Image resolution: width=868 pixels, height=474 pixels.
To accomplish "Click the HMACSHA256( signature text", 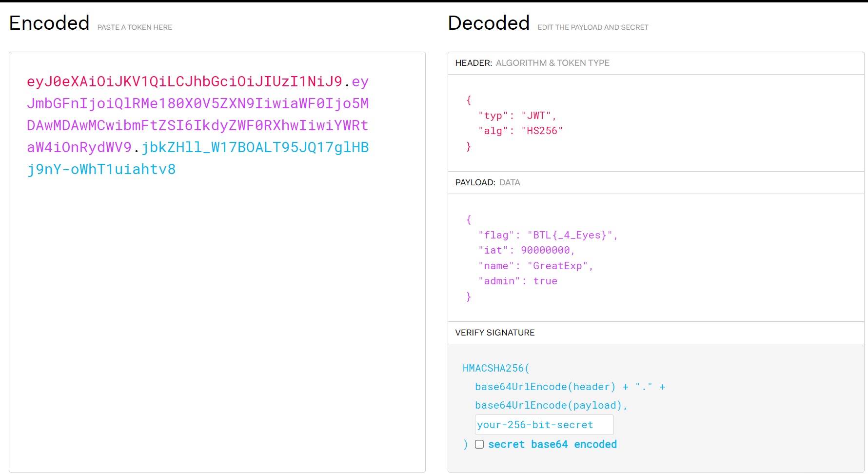I will tap(496, 368).
